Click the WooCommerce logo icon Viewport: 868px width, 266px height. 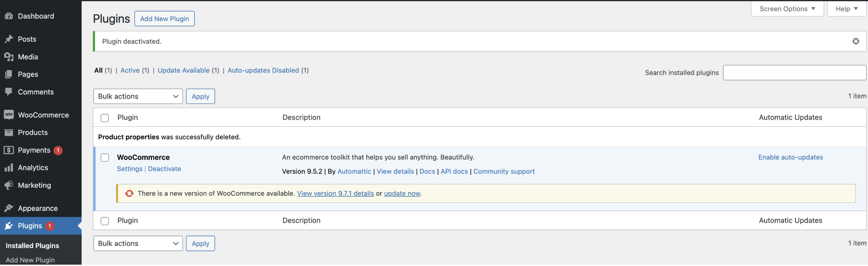coord(9,115)
